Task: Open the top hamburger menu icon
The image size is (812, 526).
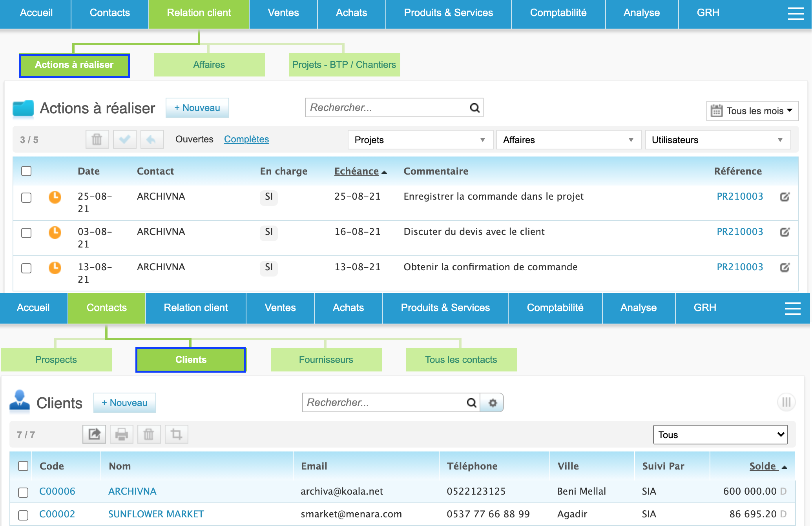Action: (796, 13)
